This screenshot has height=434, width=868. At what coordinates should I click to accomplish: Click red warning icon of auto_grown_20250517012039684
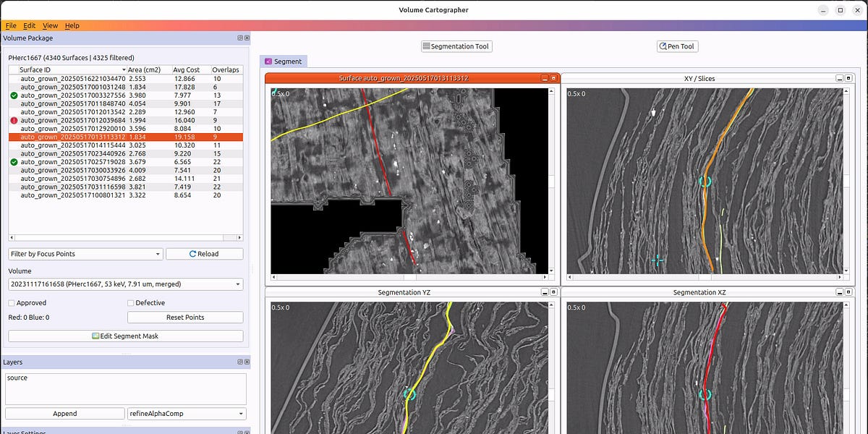14,120
